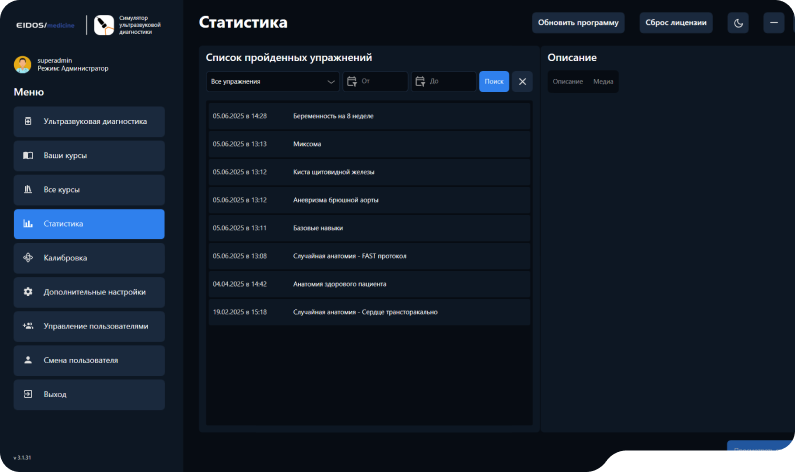795x472 pixels.
Task: Go to Все курсы menu item
Action: coord(89,190)
